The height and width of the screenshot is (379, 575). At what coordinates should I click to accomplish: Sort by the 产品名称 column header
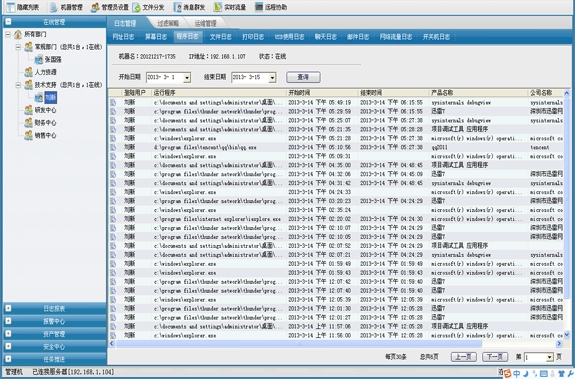pos(479,93)
